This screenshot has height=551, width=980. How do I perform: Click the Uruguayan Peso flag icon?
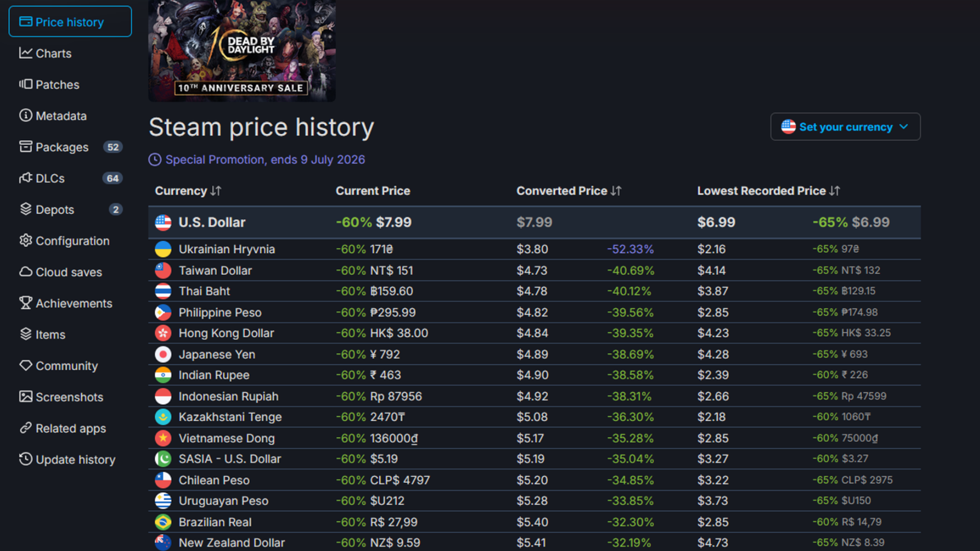(x=163, y=501)
